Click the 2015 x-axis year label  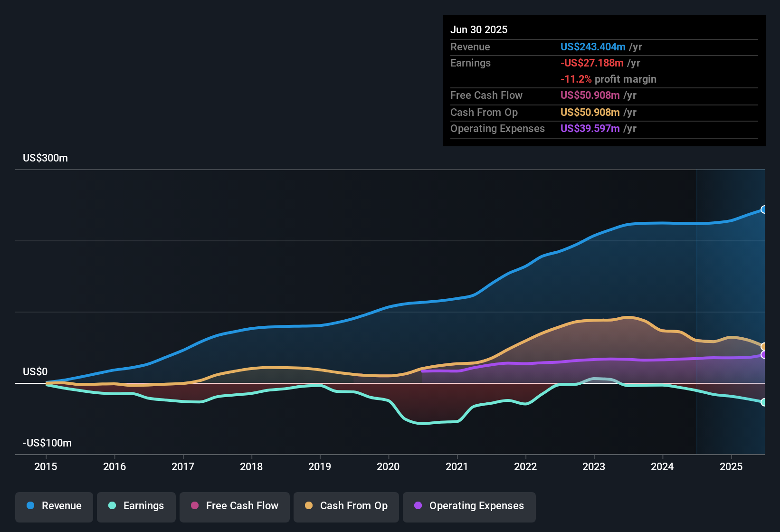pos(46,466)
